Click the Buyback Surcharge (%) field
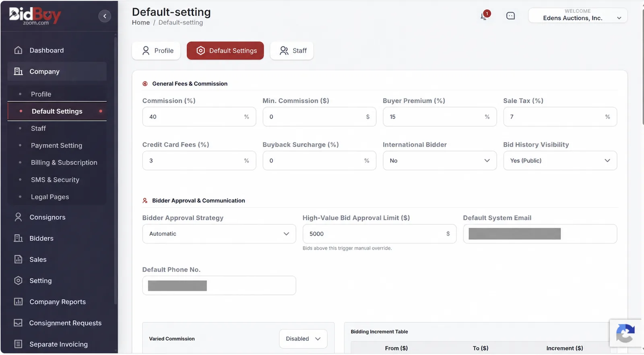Screen dimensions: 644x355 [320, 160]
